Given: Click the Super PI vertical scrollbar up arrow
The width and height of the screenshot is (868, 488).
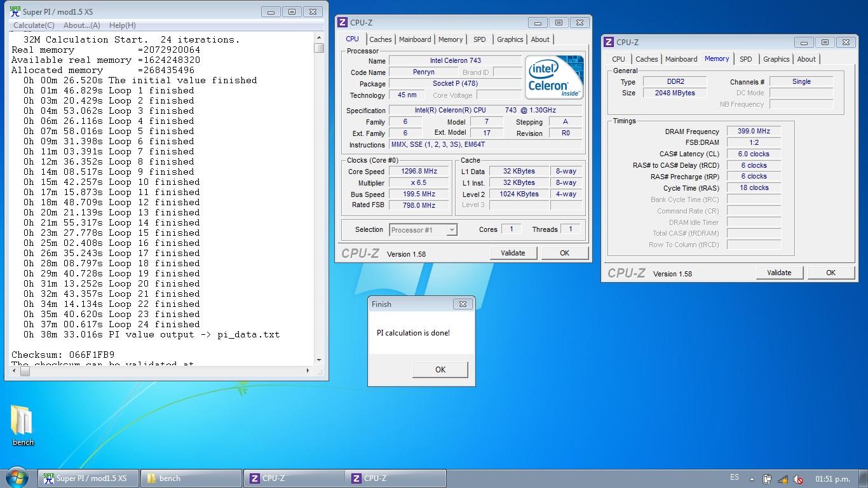Looking at the screenshot, I should click(319, 37).
